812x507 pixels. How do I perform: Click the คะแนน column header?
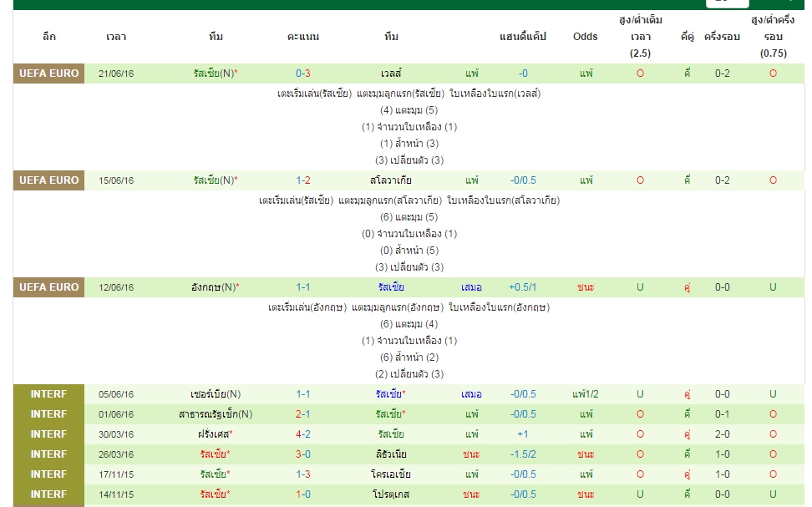pyautogui.click(x=303, y=37)
